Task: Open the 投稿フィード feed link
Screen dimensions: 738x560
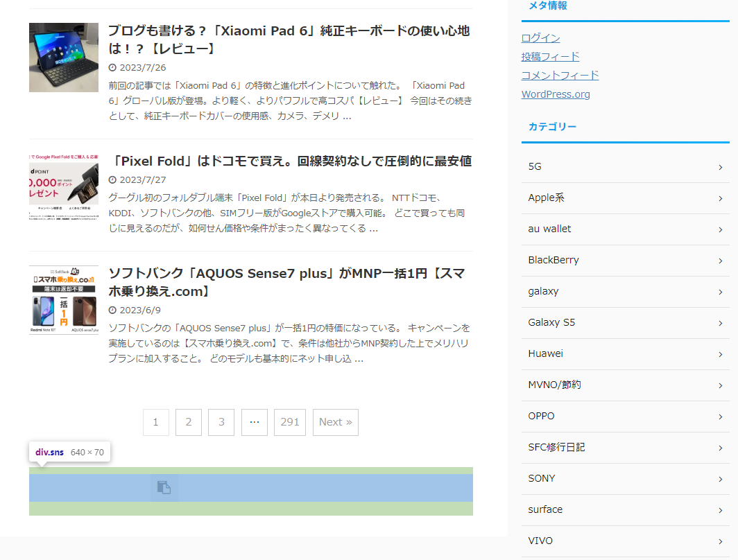Action: (x=550, y=56)
